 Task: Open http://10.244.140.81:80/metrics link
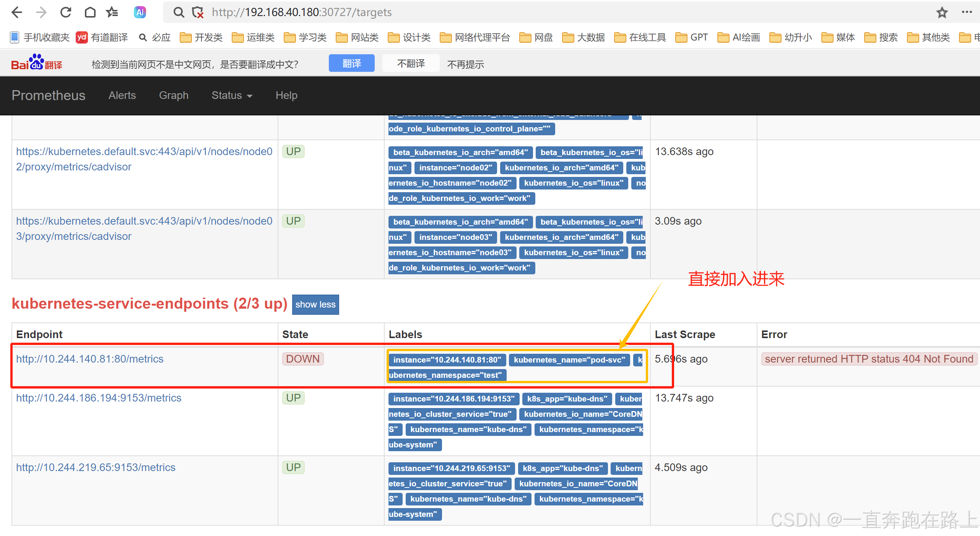pos(89,359)
